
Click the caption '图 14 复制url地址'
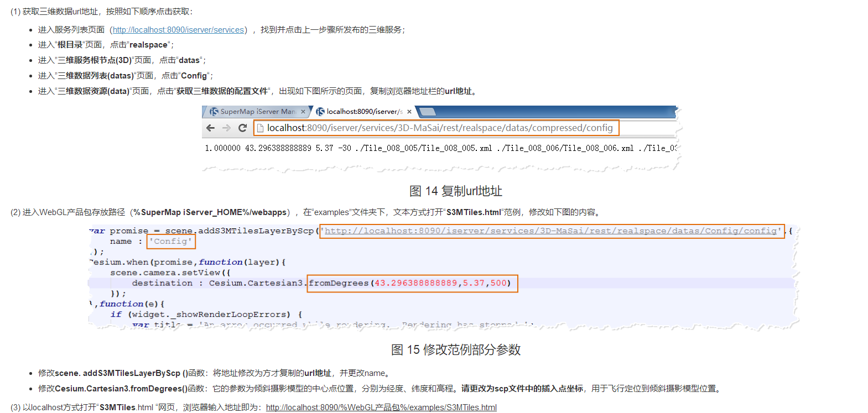456,191
